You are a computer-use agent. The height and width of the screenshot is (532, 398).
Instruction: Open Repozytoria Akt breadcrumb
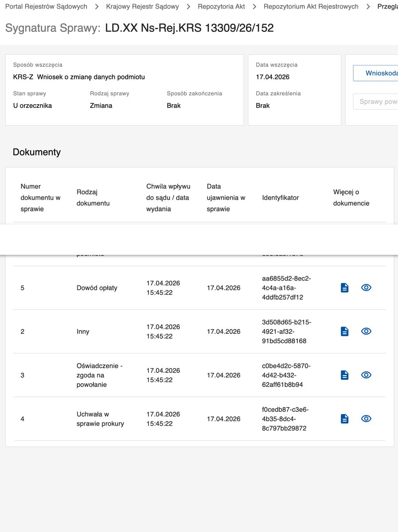221,7
